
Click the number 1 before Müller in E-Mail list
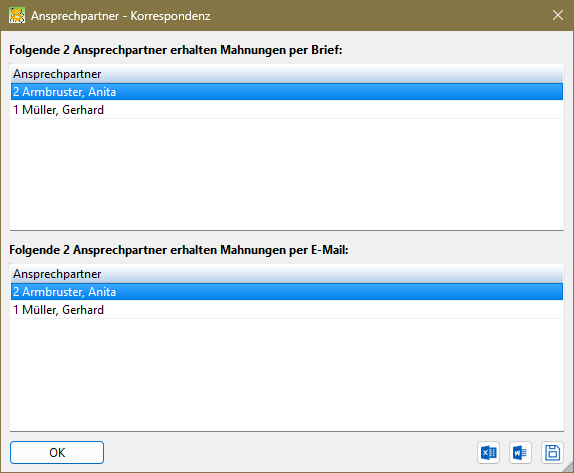point(16,310)
